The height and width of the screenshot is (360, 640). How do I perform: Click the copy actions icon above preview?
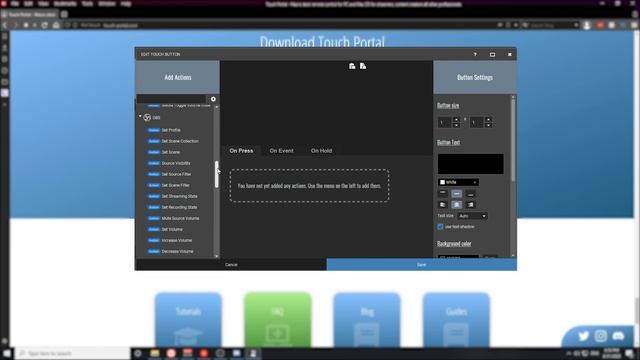click(x=352, y=66)
